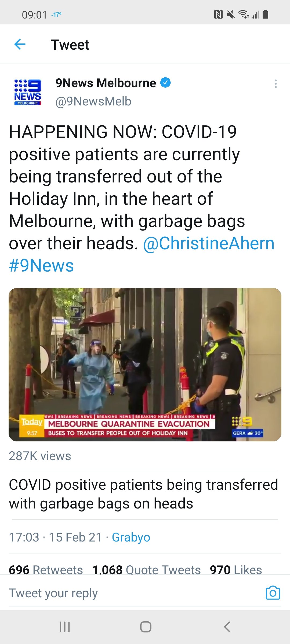The image size is (290, 644).
Task: Open the 9News Melbourne profile picture
Action: pos(28,92)
